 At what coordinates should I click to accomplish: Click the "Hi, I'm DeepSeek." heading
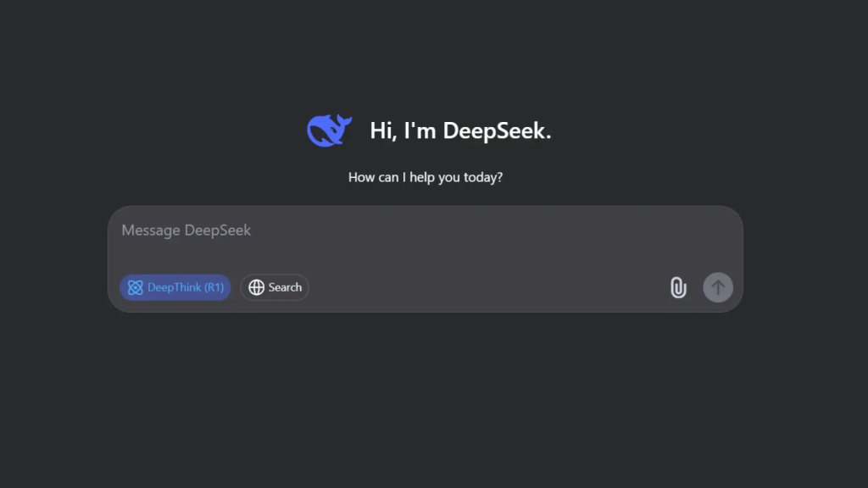460,130
